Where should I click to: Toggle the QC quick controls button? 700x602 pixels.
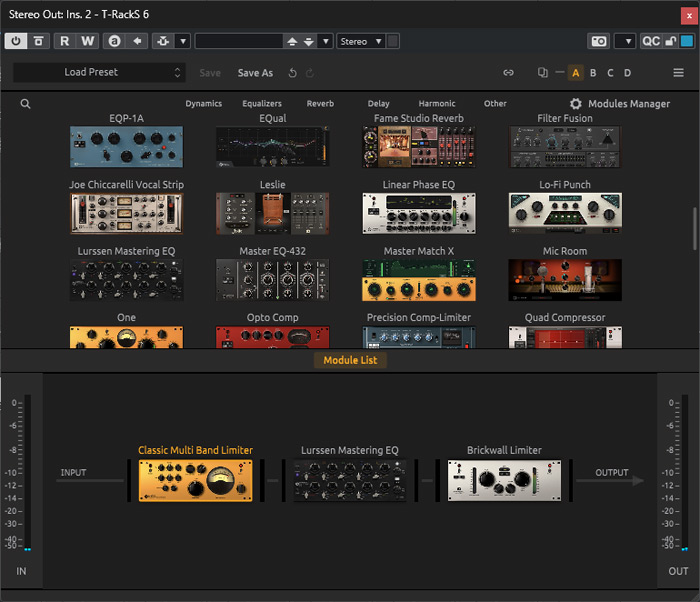(651, 41)
